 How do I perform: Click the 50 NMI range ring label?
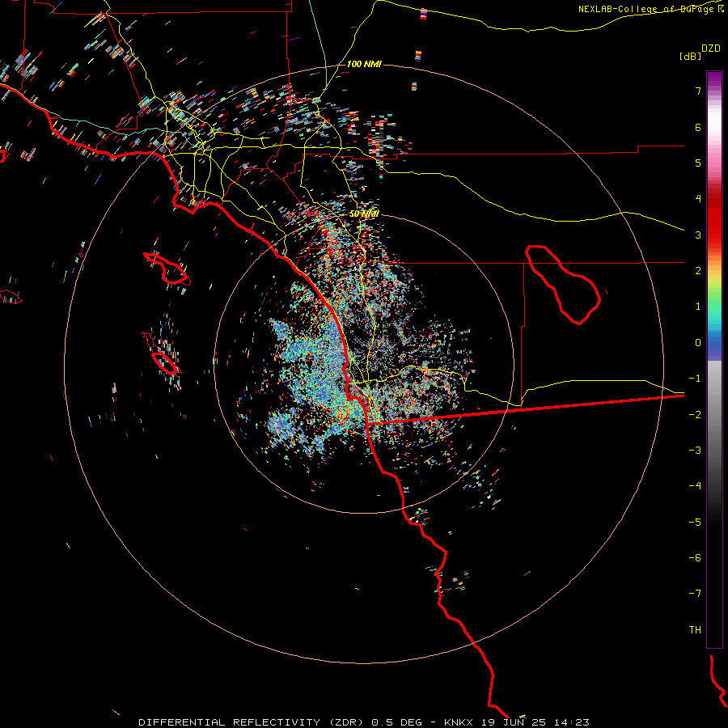pyautogui.click(x=364, y=214)
